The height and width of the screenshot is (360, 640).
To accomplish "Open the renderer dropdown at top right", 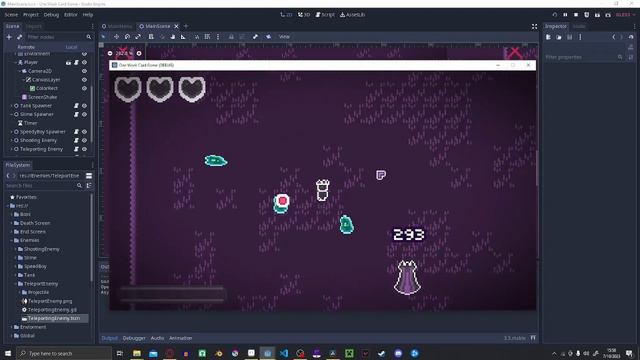I will click(625, 15).
